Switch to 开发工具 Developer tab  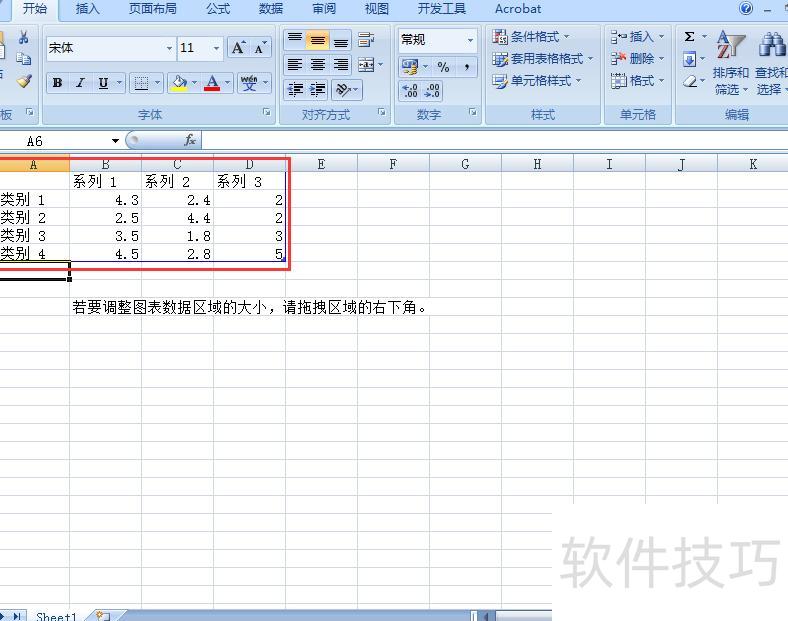(x=442, y=9)
